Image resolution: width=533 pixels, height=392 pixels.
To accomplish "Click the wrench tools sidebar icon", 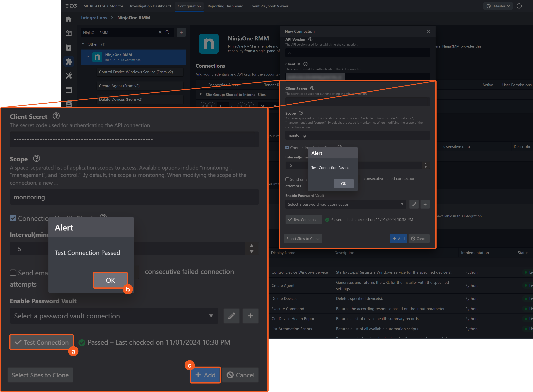I will (x=69, y=76).
